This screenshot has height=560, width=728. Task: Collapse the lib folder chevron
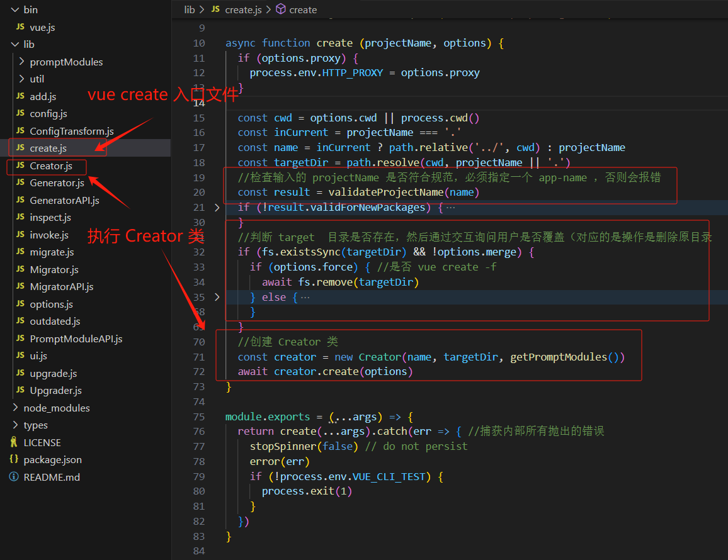point(15,45)
